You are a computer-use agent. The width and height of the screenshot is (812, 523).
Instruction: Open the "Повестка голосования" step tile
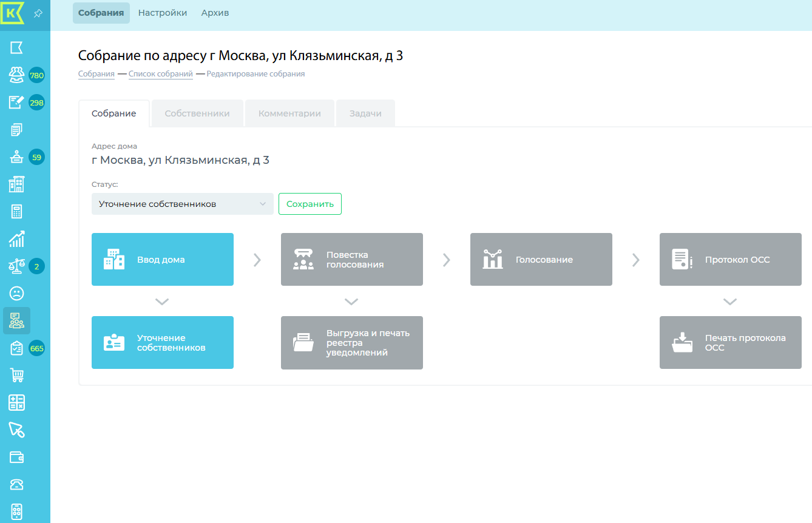click(x=351, y=260)
